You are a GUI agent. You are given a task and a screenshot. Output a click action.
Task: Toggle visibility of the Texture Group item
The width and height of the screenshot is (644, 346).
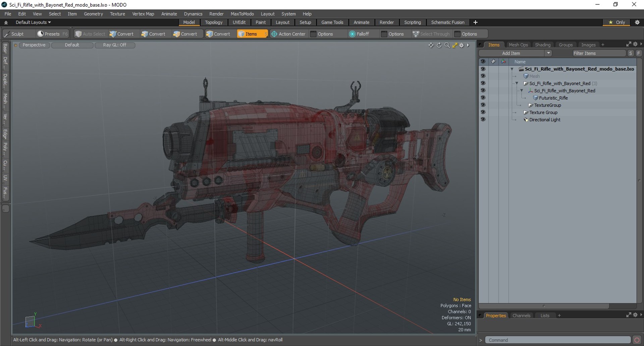483,112
